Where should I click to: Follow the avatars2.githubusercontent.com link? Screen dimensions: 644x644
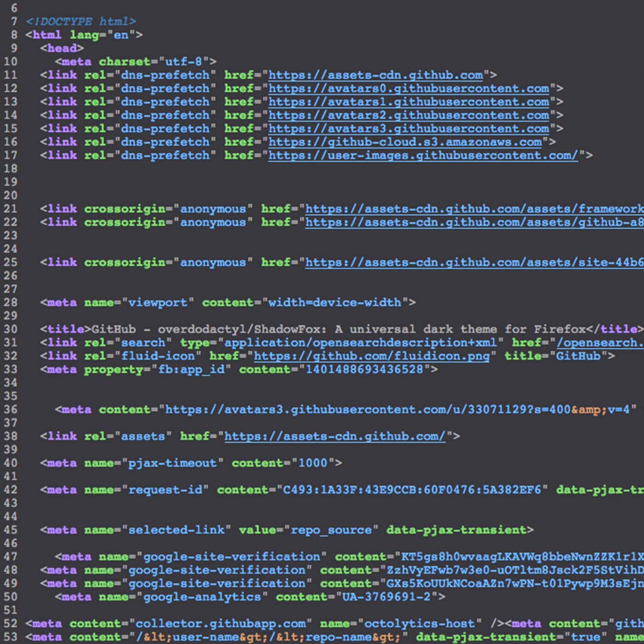point(409,115)
